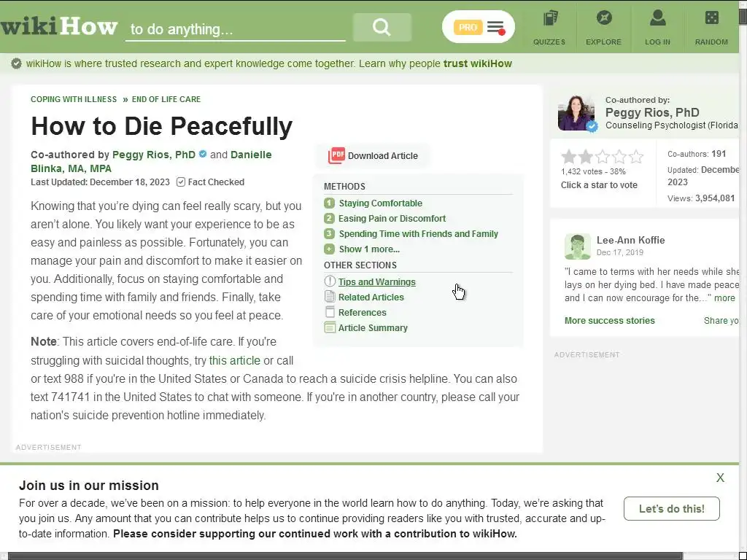Click the Article Summary icon
The image size is (747, 560).
[330, 327]
